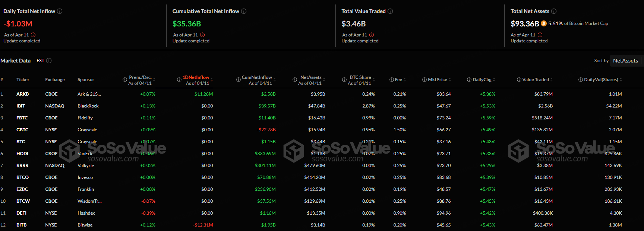Click the 1.50% fee for GBTC
644x231 pixels.
(x=400, y=130)
